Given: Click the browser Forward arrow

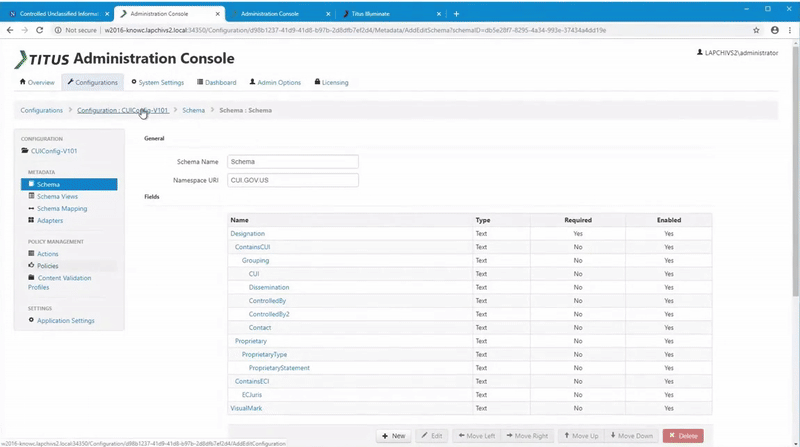Looking at the screenshot, I should (24, 30).
